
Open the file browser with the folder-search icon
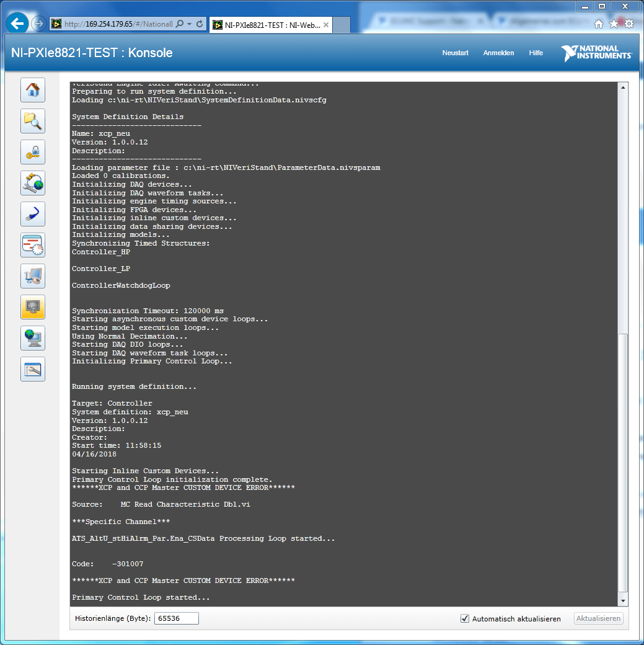32,121
